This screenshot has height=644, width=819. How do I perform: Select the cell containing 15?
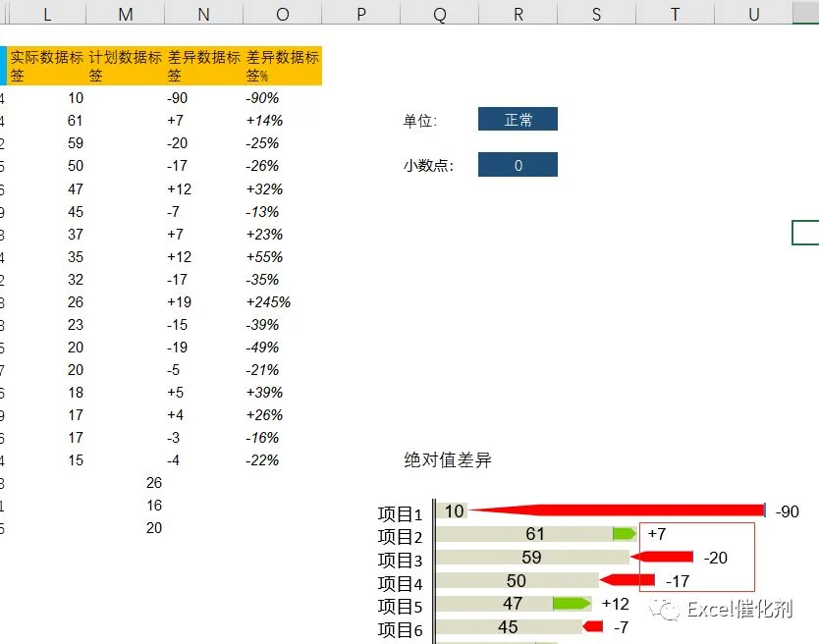pyautogui.click(x=47, y=460)
